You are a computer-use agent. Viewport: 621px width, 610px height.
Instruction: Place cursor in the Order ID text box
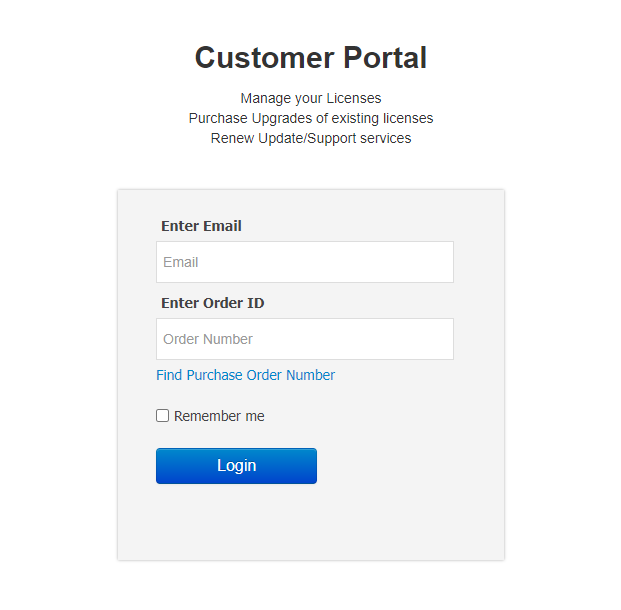pyautogui.click(x=304, y=339)
